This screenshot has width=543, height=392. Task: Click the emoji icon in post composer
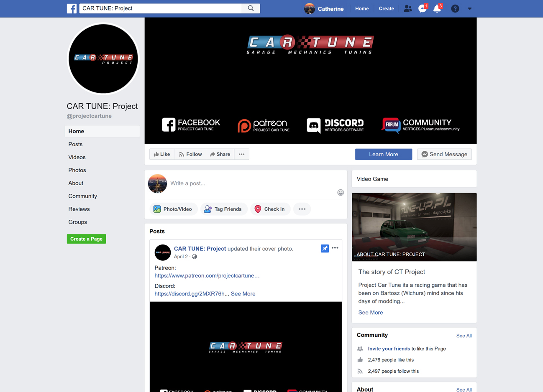341,193
